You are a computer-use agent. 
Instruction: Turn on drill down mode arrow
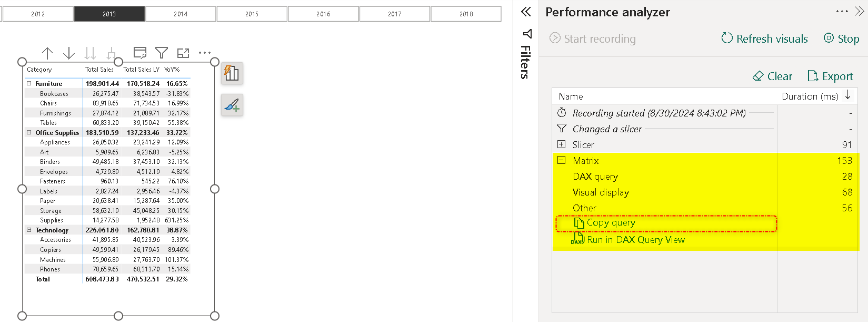tap(69, 53)
